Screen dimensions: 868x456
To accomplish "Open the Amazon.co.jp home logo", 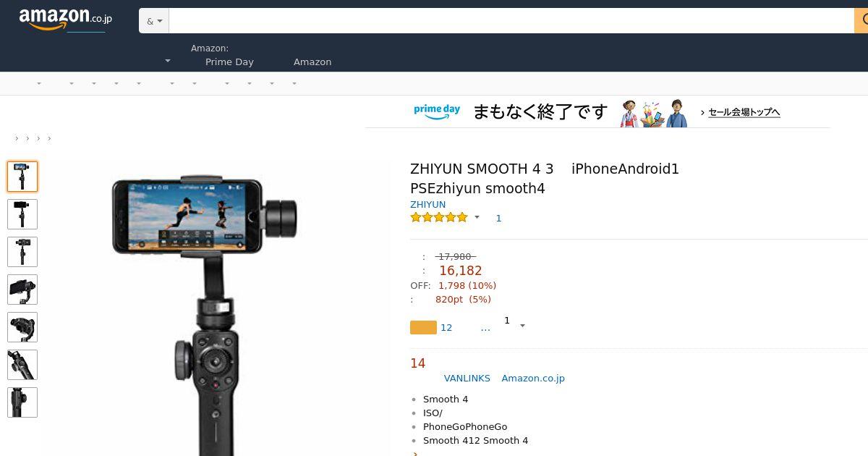I will pos(66,20).
